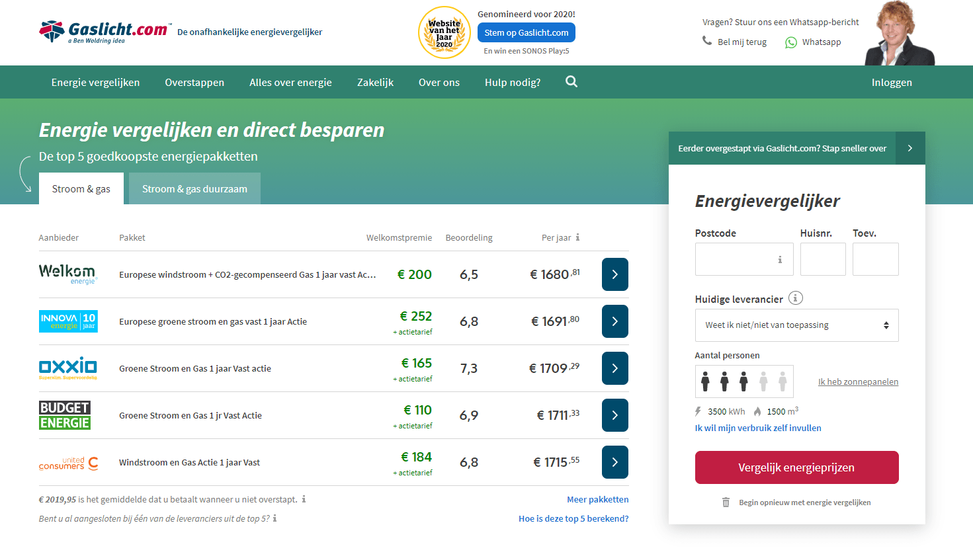The image size is (973, 560).
Task: Click info icon beside Huidige leverancier
Action: point(796,298)
